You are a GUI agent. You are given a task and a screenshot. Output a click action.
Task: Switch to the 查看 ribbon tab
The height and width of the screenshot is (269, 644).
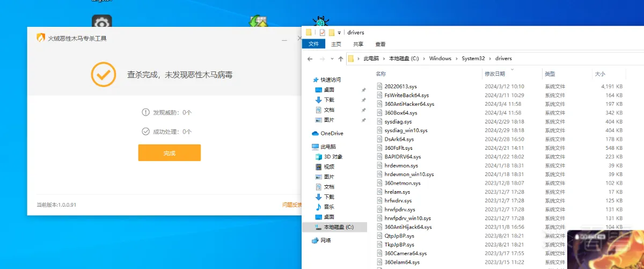pyautogui.click(x=380, y=44)
